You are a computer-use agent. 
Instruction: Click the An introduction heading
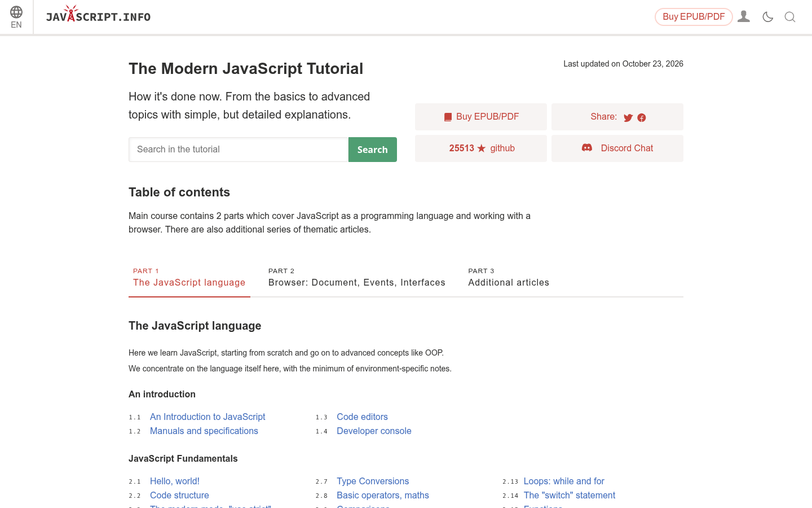(x=162, y=394)
